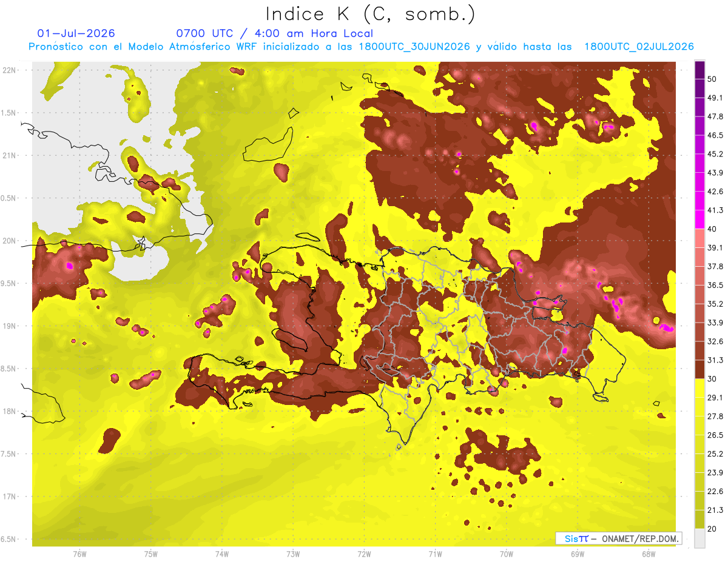Click the legend value "29.1"

click(x=715, y=398)
